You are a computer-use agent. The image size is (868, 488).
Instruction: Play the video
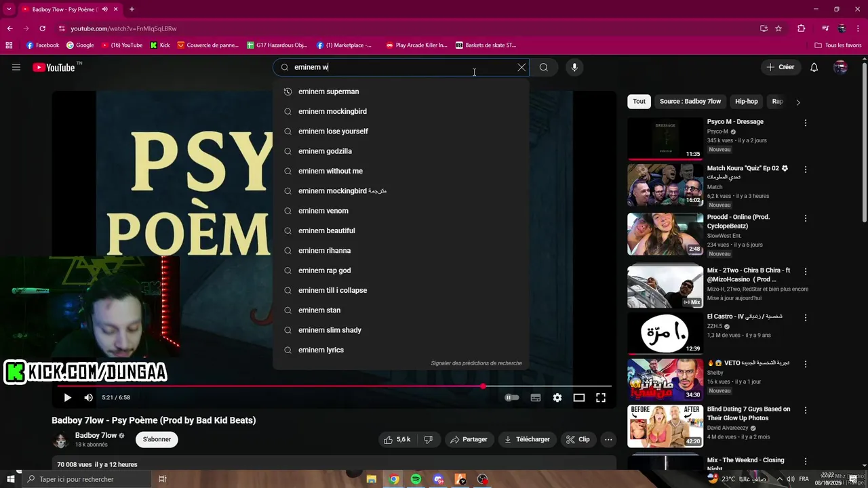point(67,398)
